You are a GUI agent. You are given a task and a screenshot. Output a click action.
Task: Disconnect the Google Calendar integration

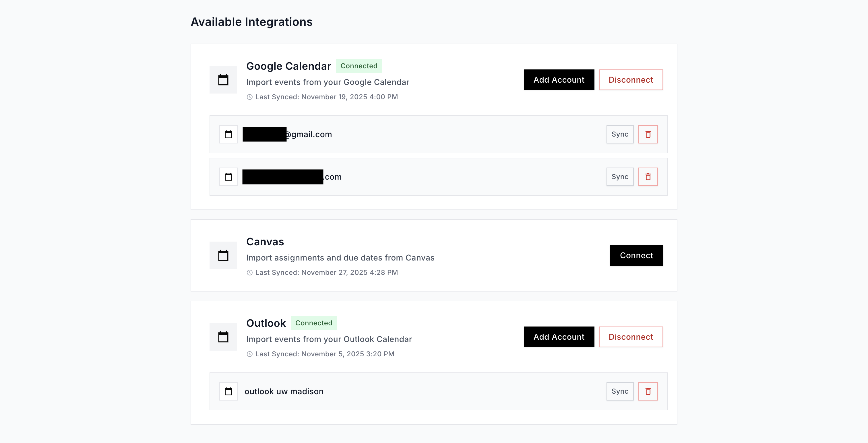tap(631, 79)
